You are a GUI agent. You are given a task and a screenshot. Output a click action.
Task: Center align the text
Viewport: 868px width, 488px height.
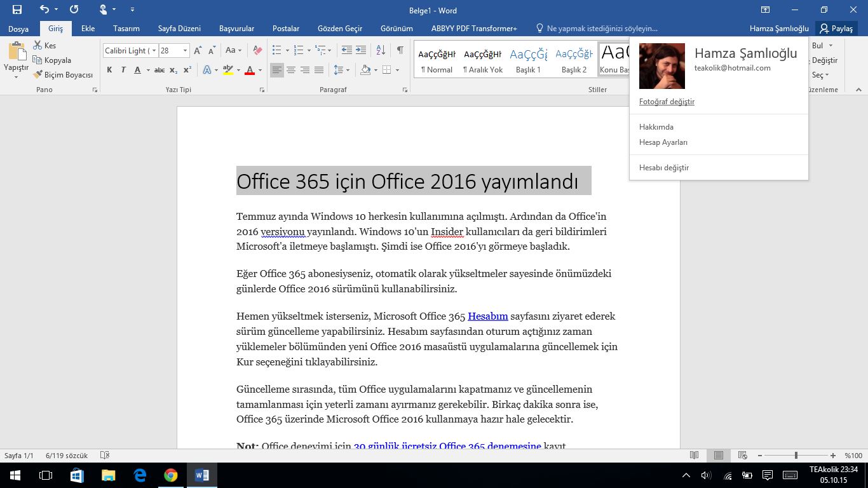pyautogui.click(x=291, y=70)
